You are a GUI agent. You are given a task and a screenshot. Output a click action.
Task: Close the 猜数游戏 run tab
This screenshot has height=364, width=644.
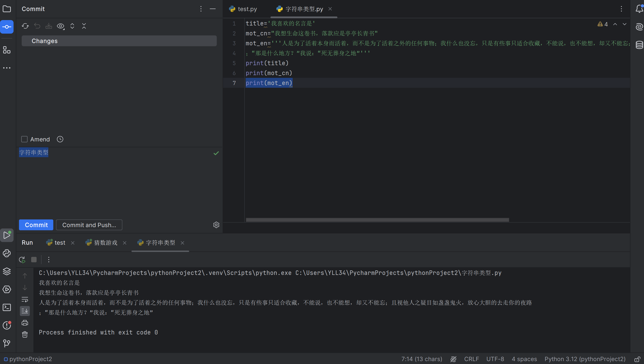[125, 243]
